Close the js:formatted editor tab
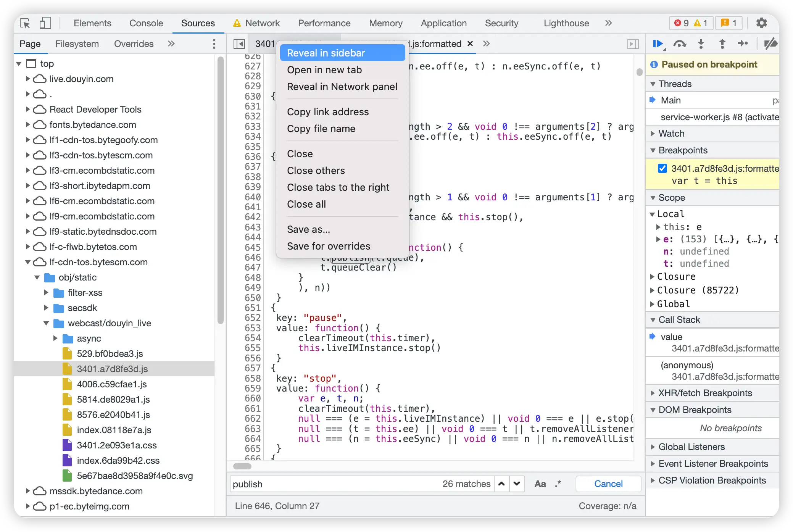Image resolution: width=793 pixels, height=532 pixels. tap(470, 44)
